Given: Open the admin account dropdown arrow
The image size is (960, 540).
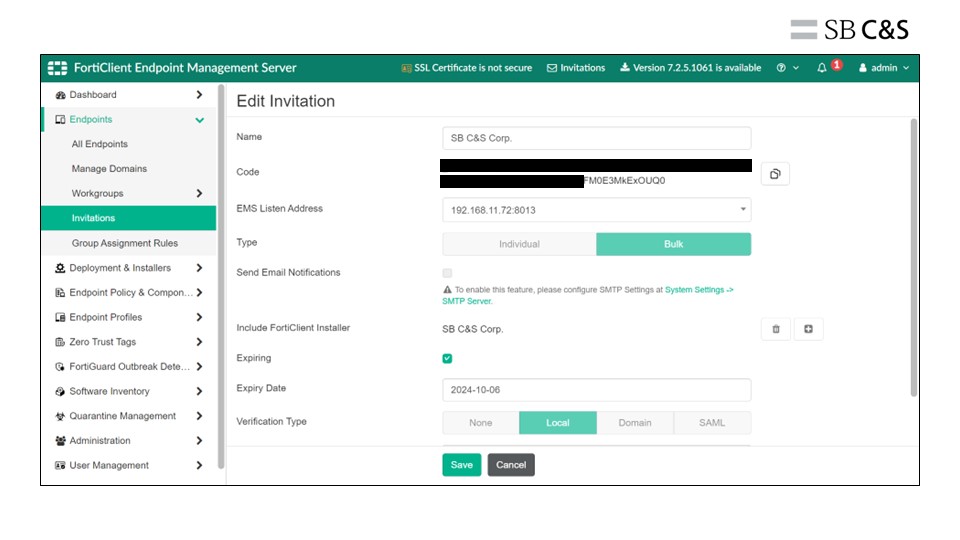Looking at the screenshot, I should pyautogui.click(x=906, y=68).
